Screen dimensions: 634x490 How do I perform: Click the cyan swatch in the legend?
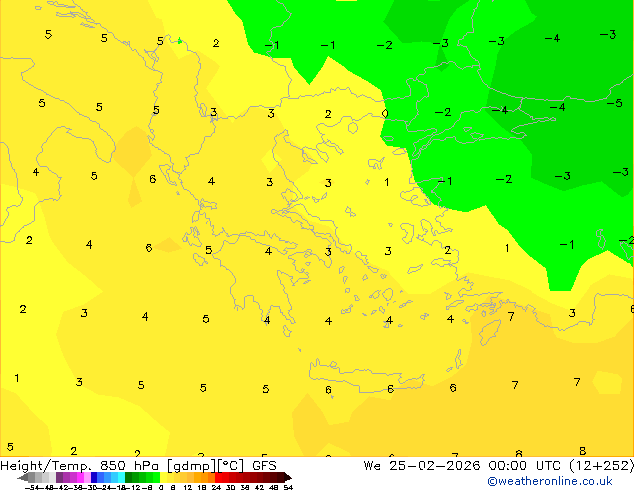tap(121, 478)
